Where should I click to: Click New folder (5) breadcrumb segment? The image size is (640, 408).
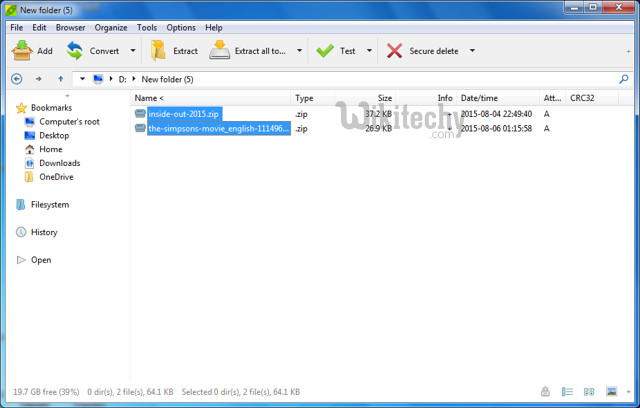coord(167,79)
